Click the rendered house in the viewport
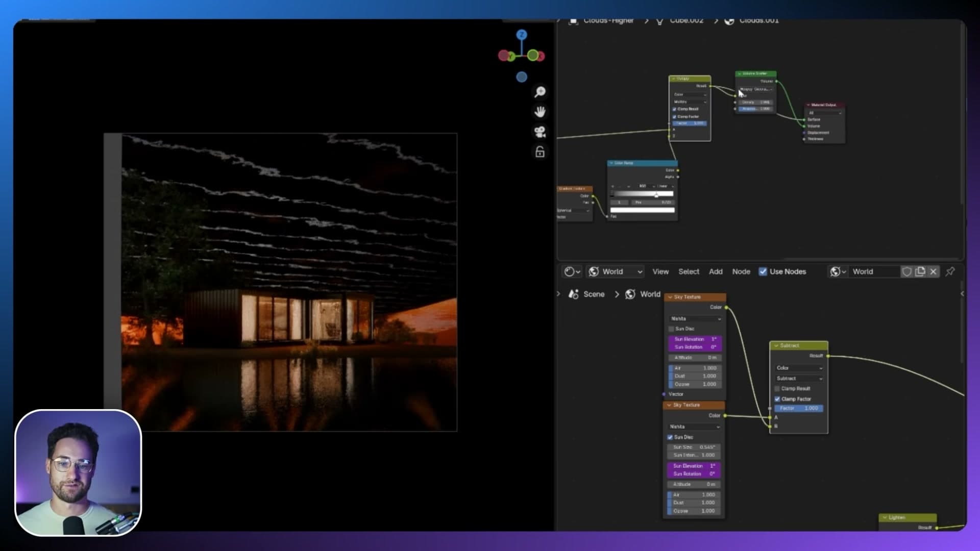Screen dimensions: 980x551 pos(279,318)
